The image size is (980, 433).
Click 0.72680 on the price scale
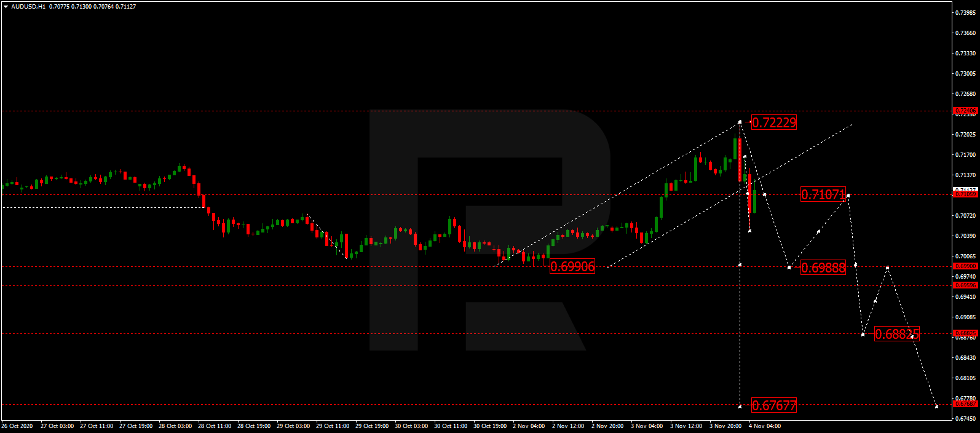(x=965, y=93)
